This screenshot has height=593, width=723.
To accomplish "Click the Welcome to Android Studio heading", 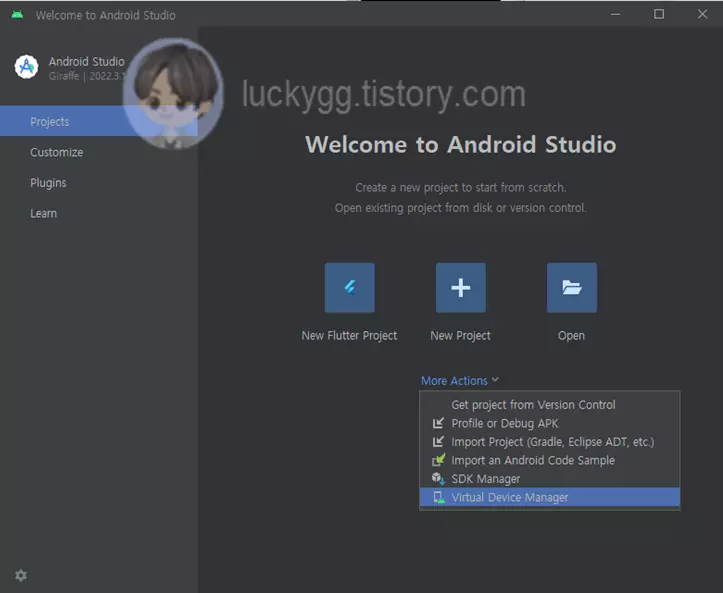I will click(461, 144).
